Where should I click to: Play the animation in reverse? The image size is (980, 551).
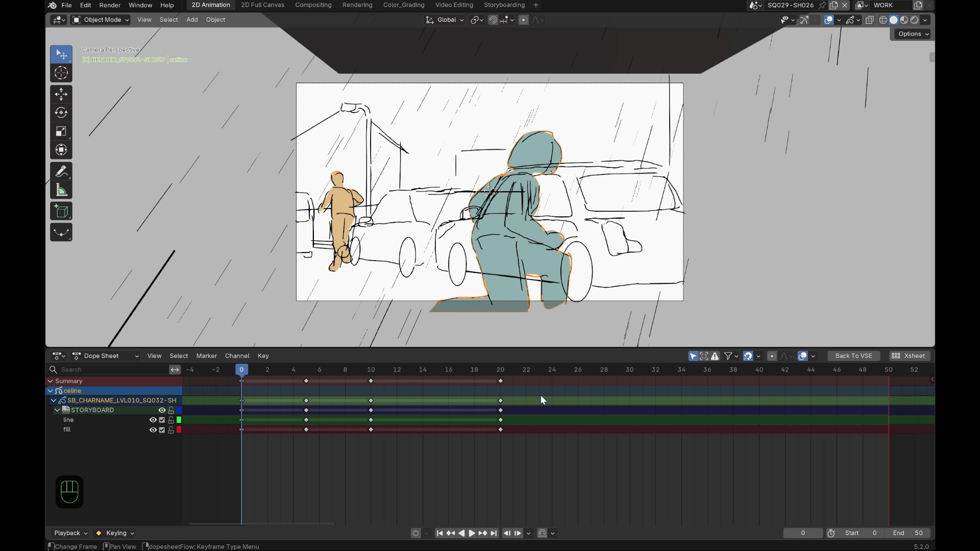pos(461,533)
